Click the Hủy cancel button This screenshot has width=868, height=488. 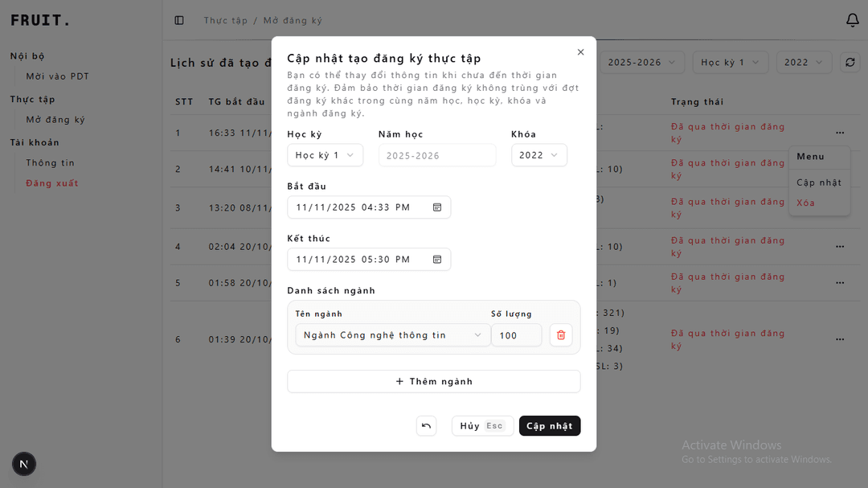click(481, 426)
